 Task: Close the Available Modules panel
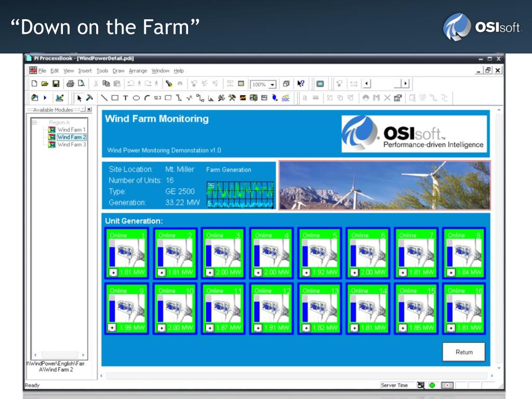point(89,109)
